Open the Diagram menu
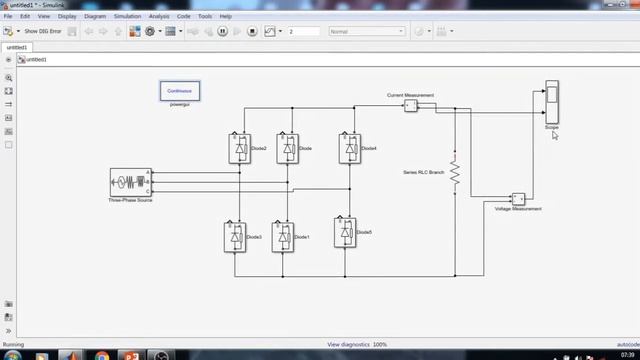The height and width of the screenshot is (360, 640). [x=95, y=16]
